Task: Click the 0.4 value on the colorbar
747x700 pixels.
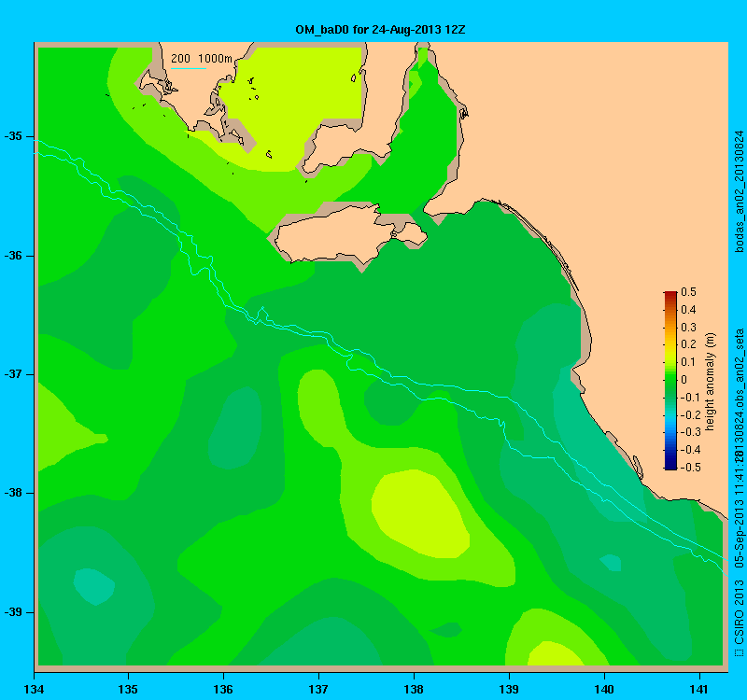Action: [689, 310]
